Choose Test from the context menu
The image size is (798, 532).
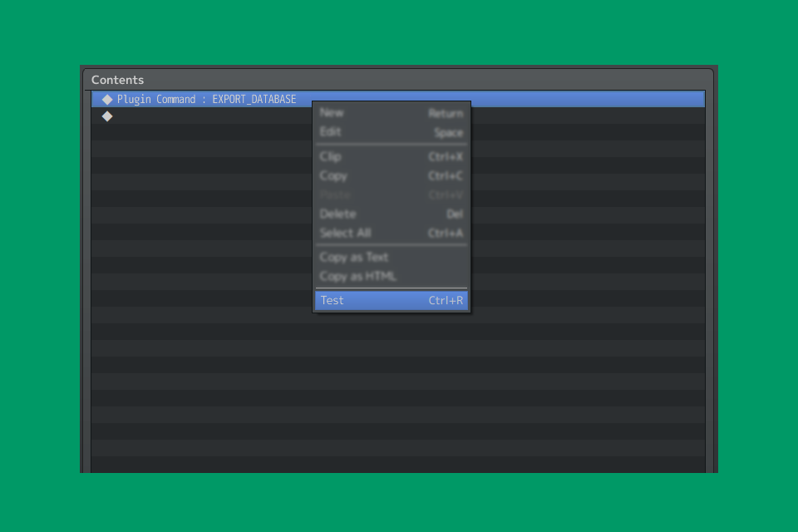391,300
